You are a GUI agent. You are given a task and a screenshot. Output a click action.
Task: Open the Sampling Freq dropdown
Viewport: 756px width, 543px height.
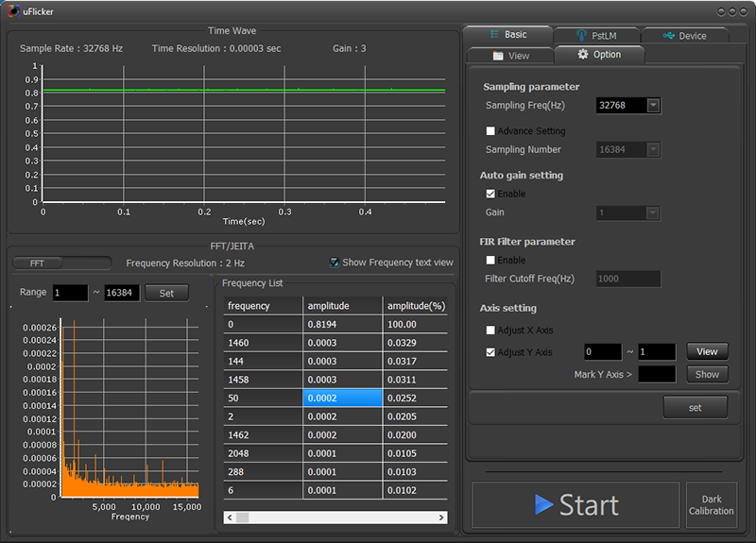(653, 106)
